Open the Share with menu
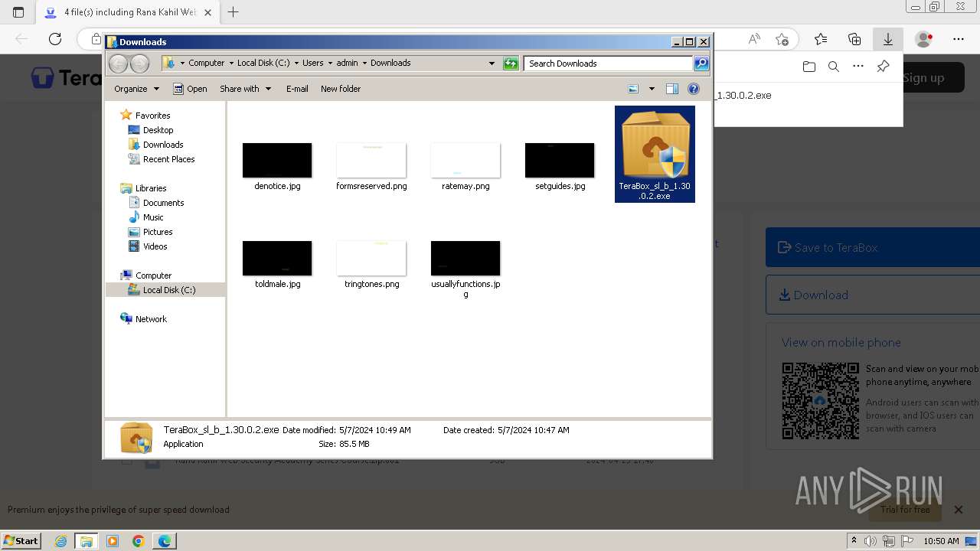 point(245,89)
